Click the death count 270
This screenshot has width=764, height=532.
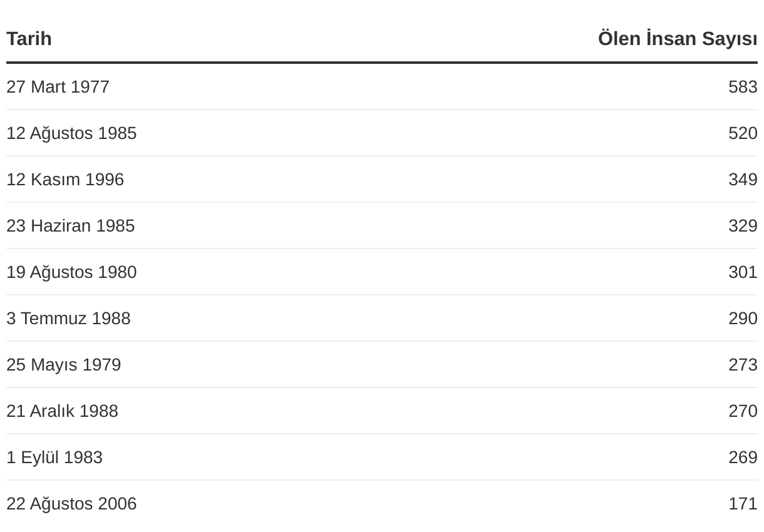click(x=743, y=411)
